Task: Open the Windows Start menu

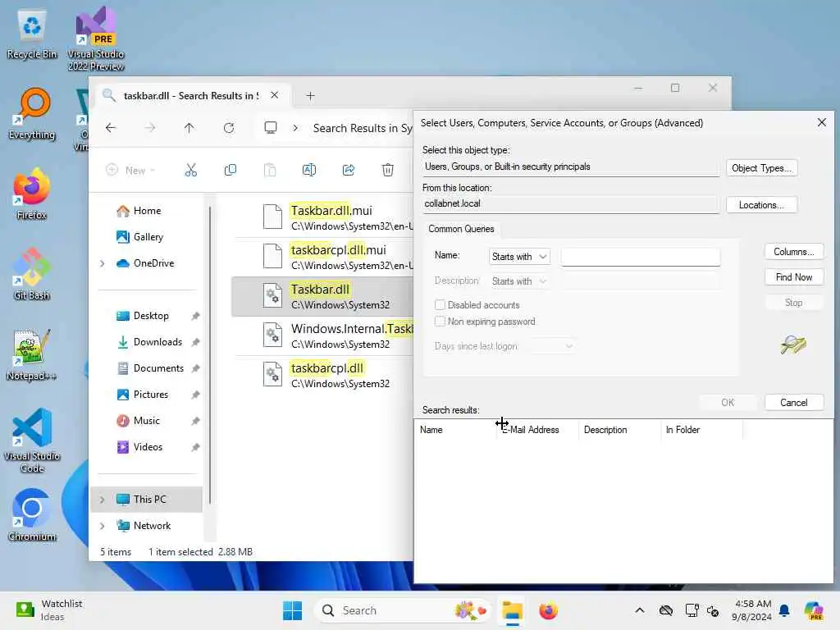Action: pyautogui.click(x=293, y=610)
